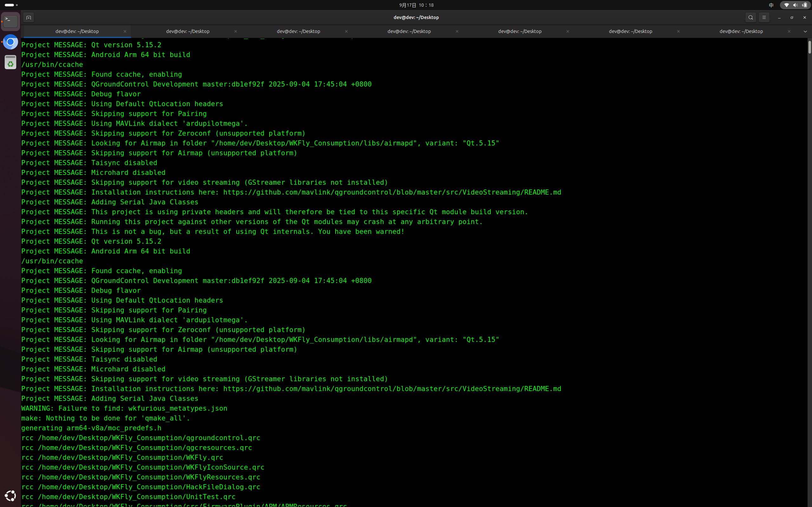Open a new terminal tab
The image size is (812, 507).
click(29, 17)
